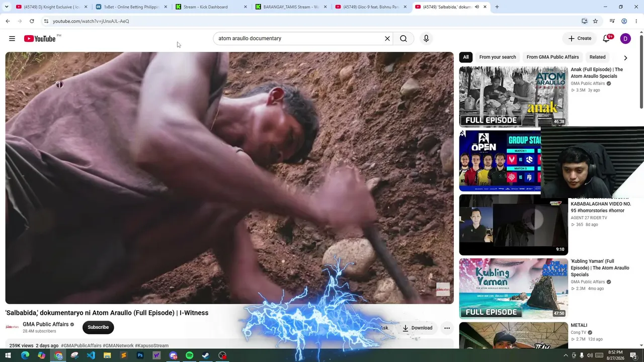Go to YouTube home via the logo
Viewport: 644px width, 362px height.
pos(40,39)
